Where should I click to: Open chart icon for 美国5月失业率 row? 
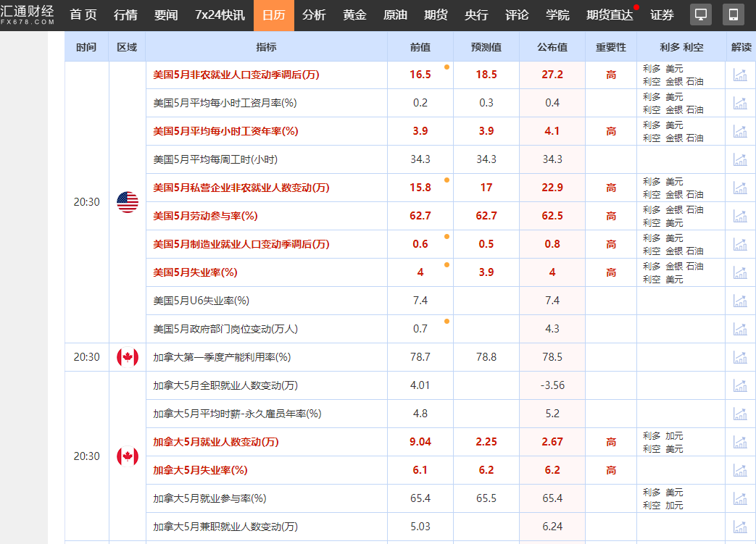point(740,272)
